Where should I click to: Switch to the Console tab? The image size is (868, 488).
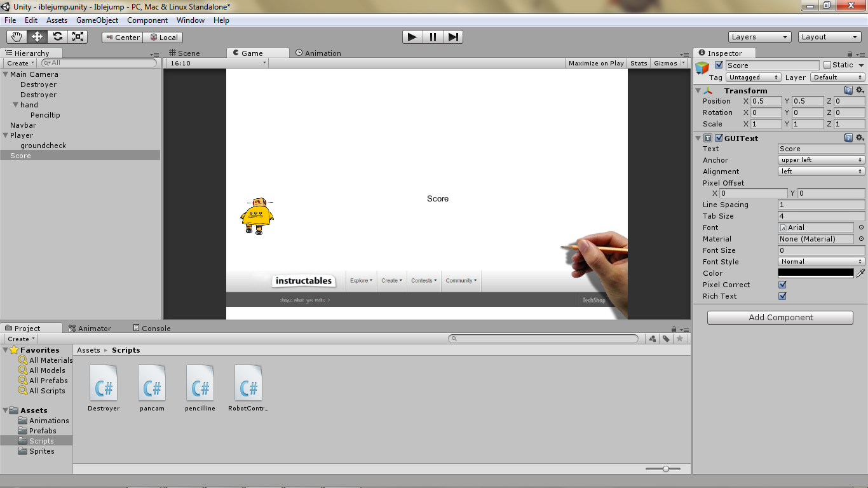(x=152, y=329)
